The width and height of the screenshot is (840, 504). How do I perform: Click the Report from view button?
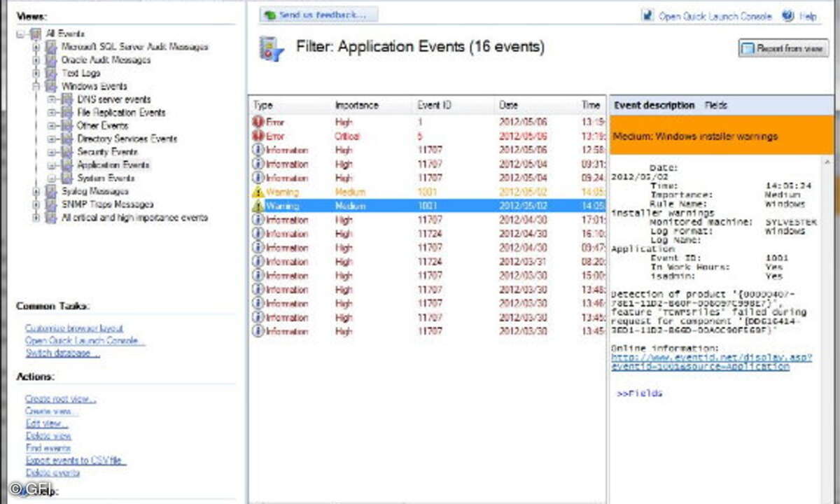pos(783,49)
